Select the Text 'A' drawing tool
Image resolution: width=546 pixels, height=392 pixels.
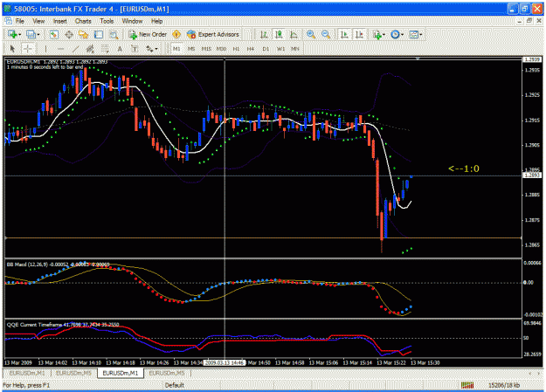click(x=120, y=49)
